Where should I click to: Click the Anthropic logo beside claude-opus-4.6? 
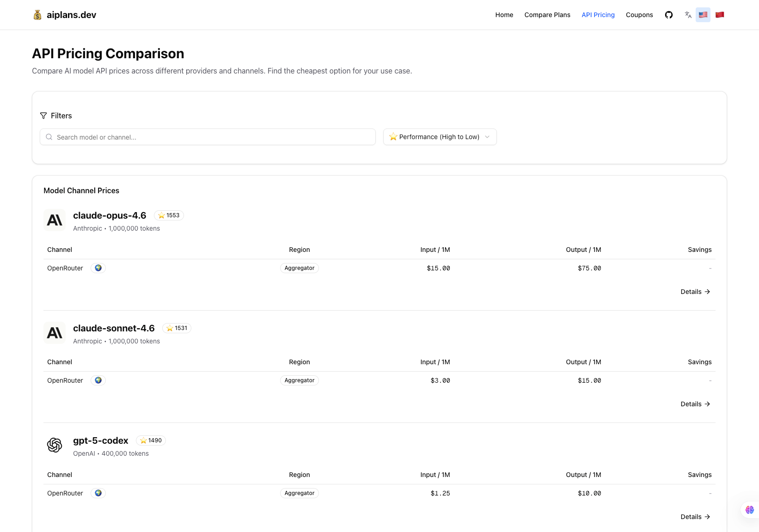(x=55, y=220)
